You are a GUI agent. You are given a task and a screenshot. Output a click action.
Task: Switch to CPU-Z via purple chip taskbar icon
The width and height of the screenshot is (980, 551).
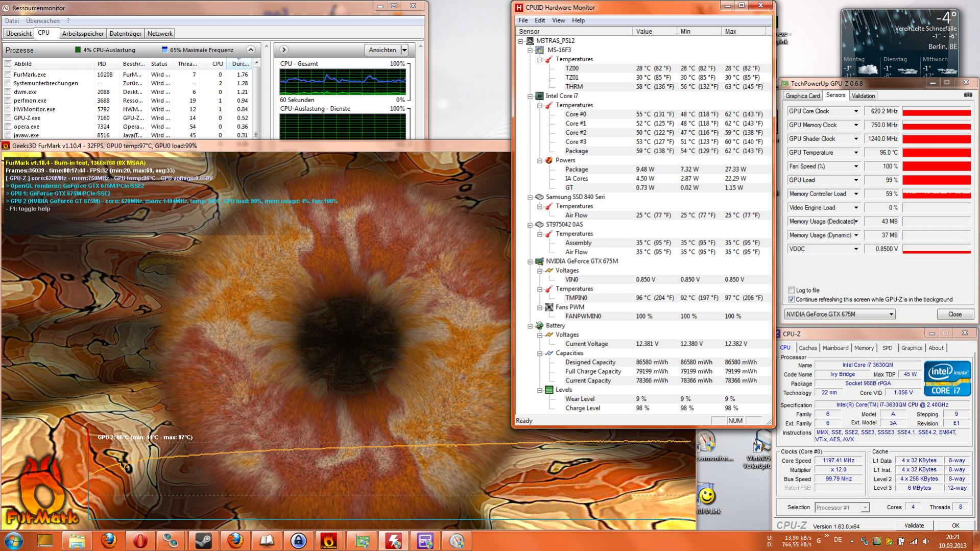click(x=425, y=540)
